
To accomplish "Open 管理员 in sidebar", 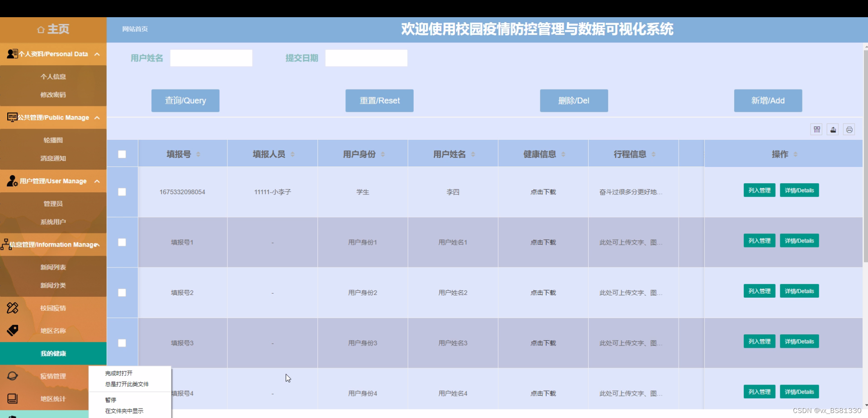I will (53, 204).
